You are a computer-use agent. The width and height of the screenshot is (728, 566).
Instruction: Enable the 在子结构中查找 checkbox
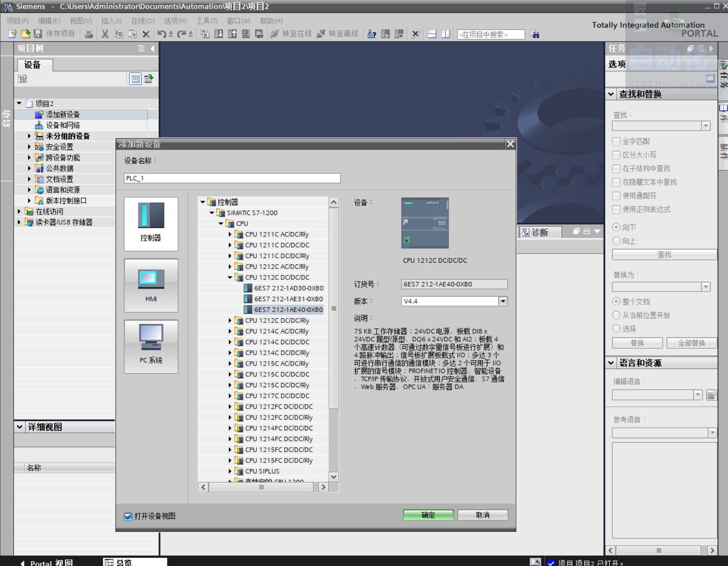click(616, 169)
